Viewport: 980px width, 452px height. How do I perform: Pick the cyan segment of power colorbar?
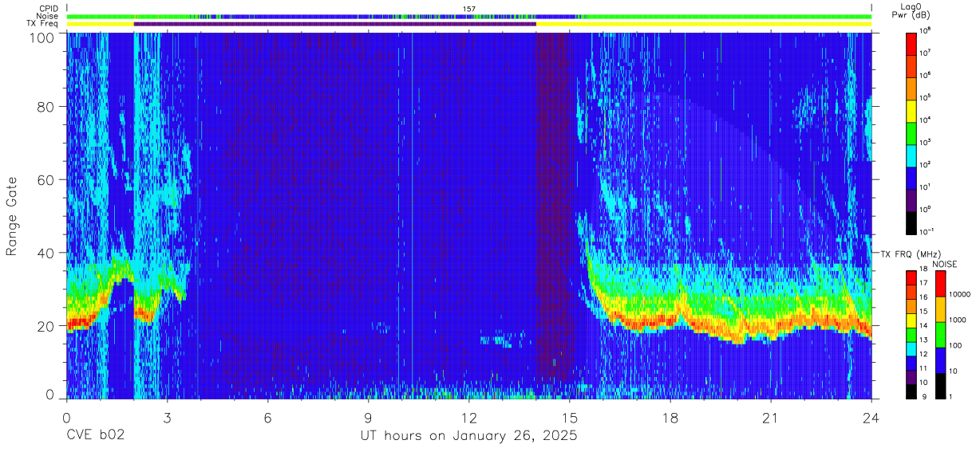[x=912, y=155]
